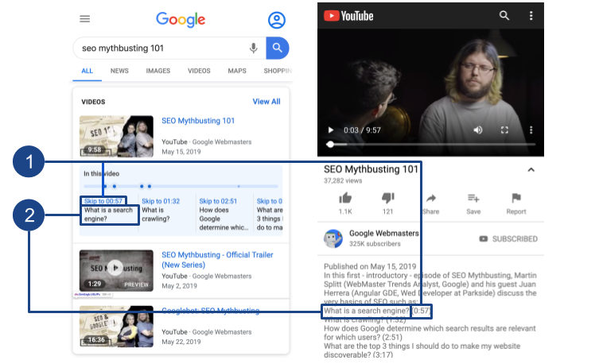Dislike the video with thumbs down
This screenshot has height=364, width=599.
click(x=387, y=198)
